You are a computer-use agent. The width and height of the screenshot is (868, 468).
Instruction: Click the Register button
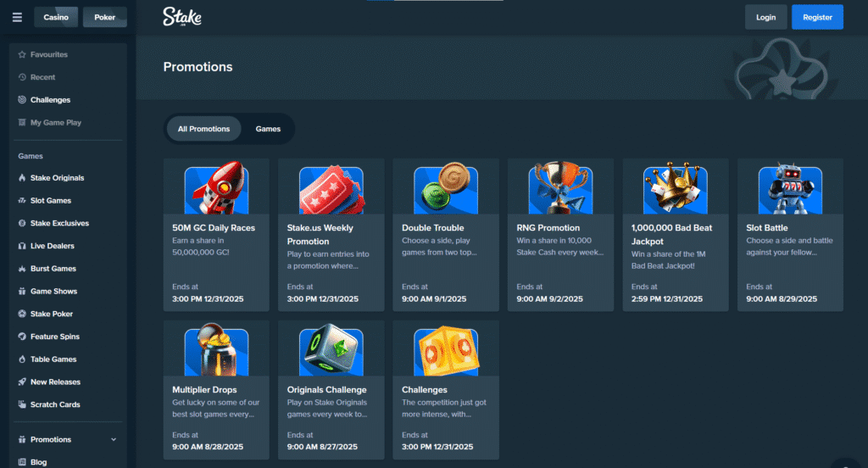tap(817, 17)
